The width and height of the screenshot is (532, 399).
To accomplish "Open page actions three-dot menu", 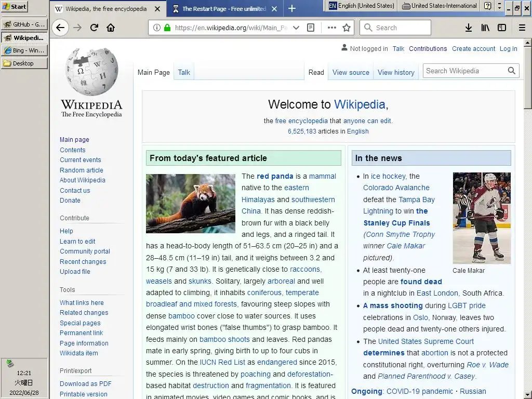I will [332, 28].
